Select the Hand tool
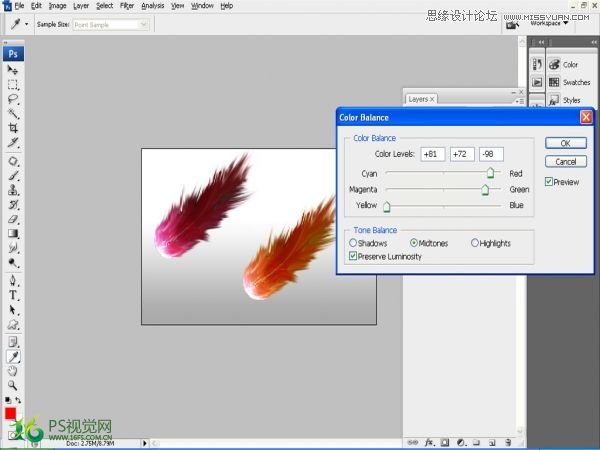 pyautogui.click(x=13, y=370)
